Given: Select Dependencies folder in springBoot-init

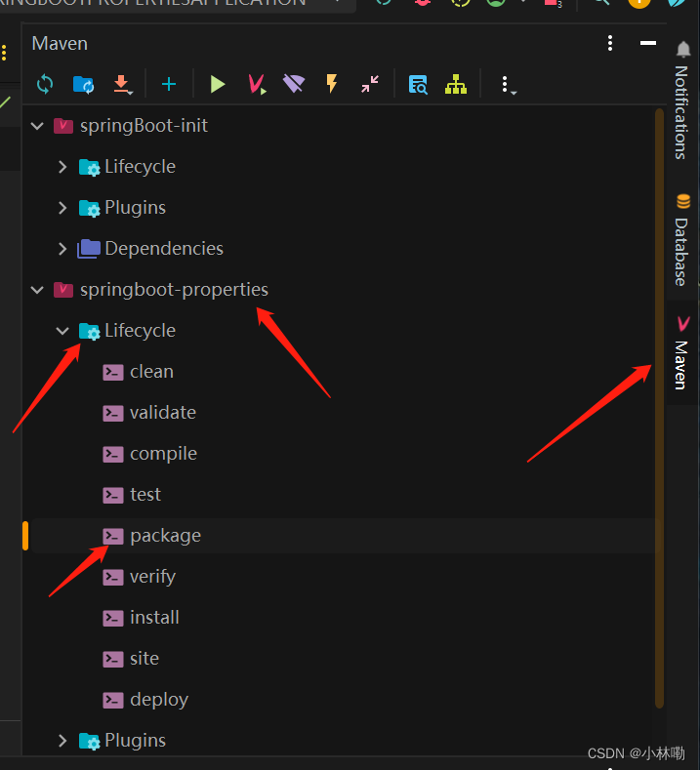Looking at the screenshot, I should click(x=164, y=249).
